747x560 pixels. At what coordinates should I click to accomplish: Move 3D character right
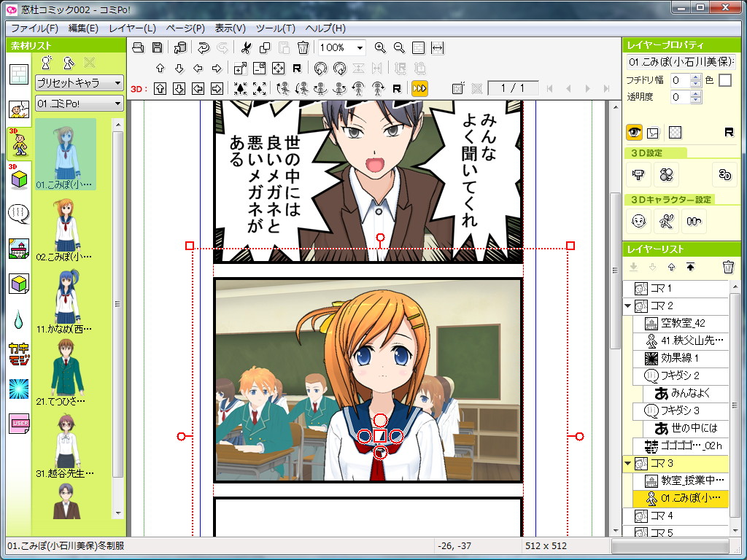coord(217,88)
